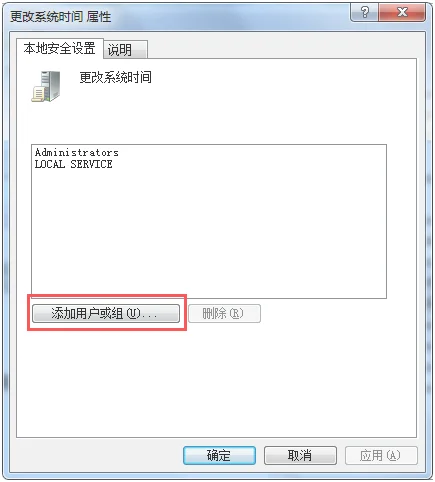Click empty space right of 删除(R) button
The height and width of the screenshot is (482, 435).
[x=333, y=313]
